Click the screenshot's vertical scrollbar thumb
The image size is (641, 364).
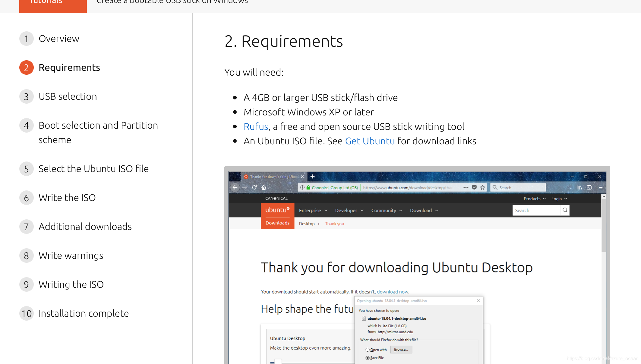click(604, 225)
